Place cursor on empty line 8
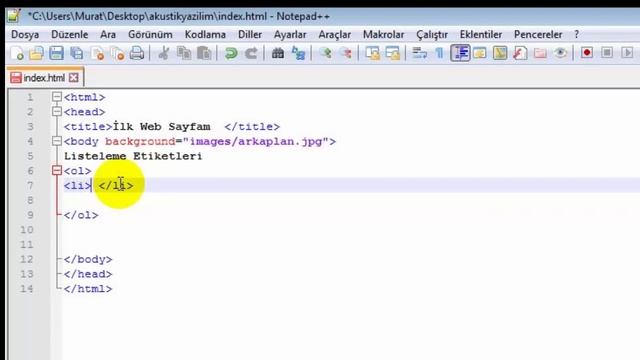The height and width of the screenshot is (360, 640). click(351, 200)
